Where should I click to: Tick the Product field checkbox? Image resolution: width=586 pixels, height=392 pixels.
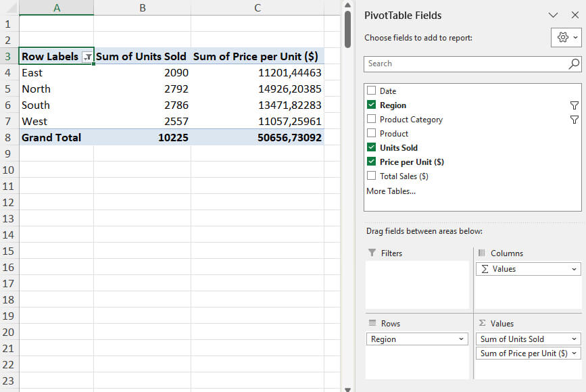pyautogui.click(x=371, y=134)
